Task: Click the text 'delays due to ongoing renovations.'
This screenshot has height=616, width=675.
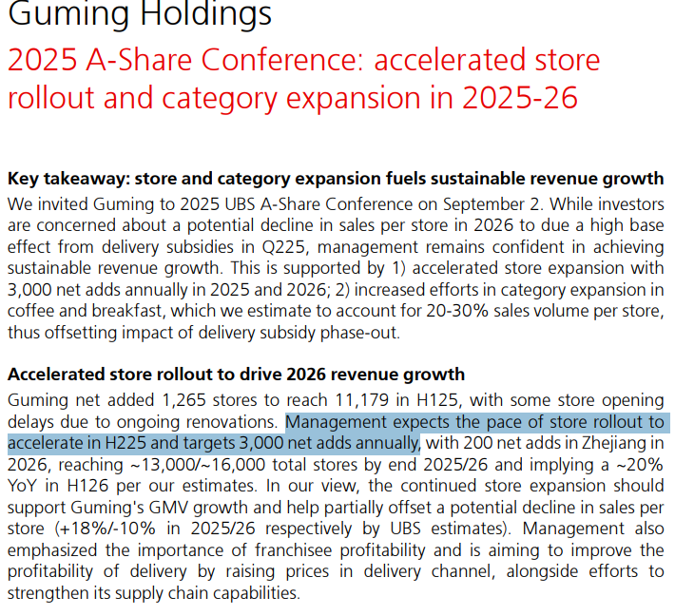Action: pyautogui.click(x=143, y=422)
